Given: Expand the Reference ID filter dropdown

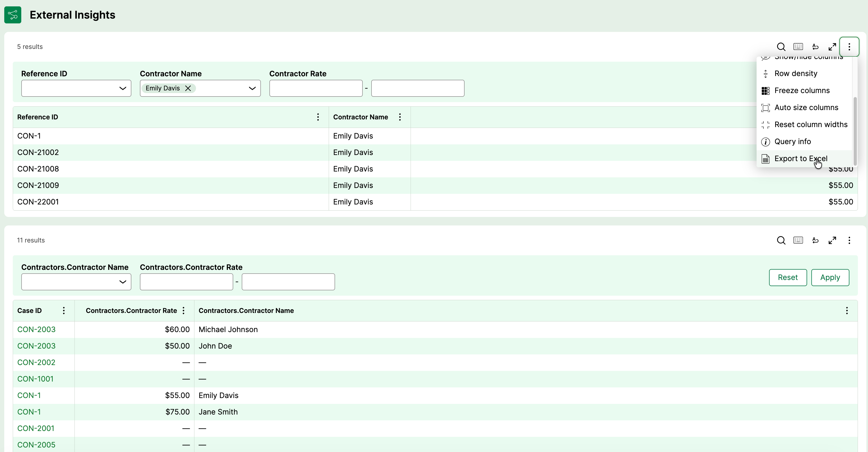Looking at the screenshot, I should tap(122, 88).
